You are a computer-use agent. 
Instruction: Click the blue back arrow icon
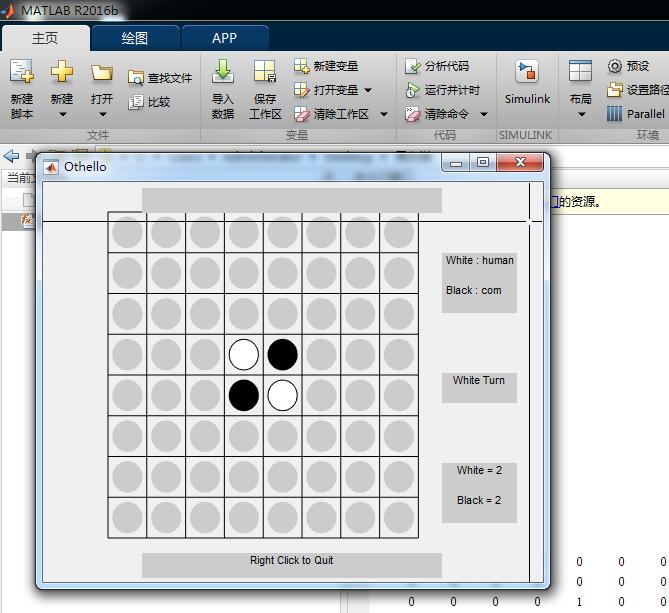pos(12,156)
